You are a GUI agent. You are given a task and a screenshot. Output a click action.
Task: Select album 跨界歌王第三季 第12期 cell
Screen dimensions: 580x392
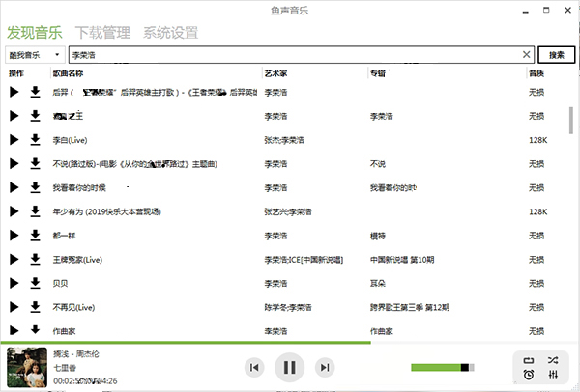click(x=410, y=307)
